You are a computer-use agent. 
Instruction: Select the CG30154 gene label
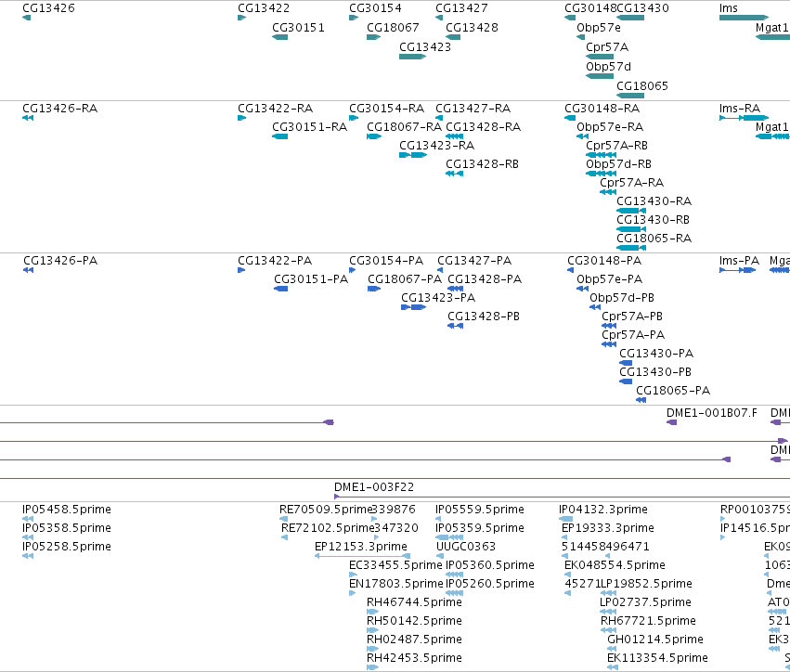pyautogui.click(x=375, y=8)
